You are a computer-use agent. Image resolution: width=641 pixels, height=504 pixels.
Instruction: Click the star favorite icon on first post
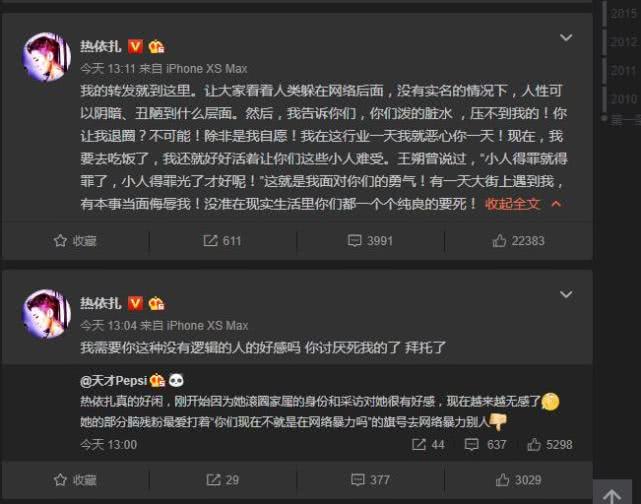pos(60,241)
